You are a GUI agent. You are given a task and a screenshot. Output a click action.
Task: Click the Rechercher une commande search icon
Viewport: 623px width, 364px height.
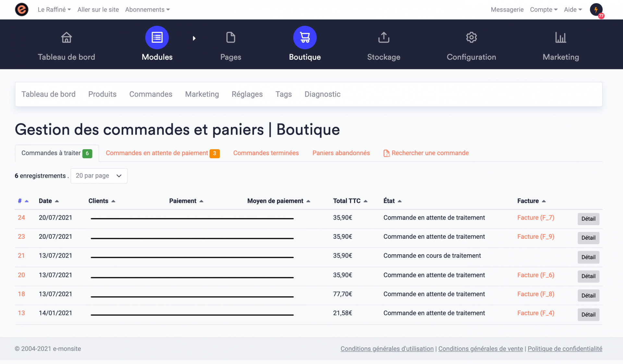coord(386,153)
